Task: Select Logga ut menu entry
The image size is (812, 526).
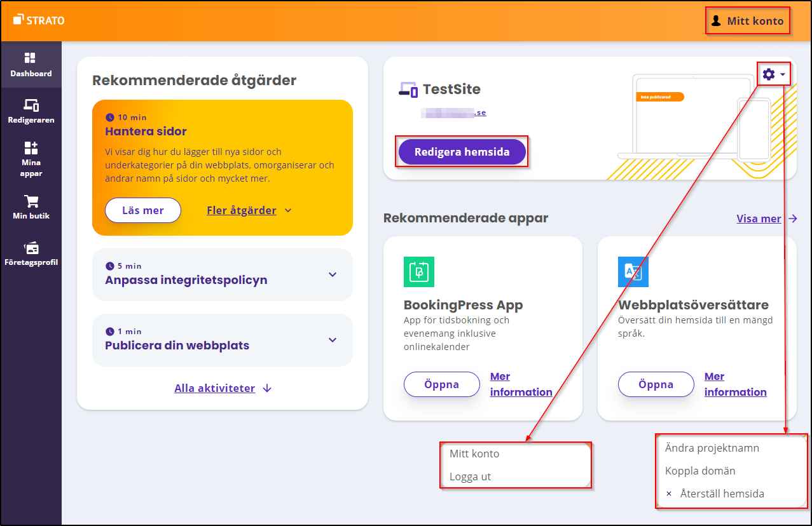Action: coord(471,476)
